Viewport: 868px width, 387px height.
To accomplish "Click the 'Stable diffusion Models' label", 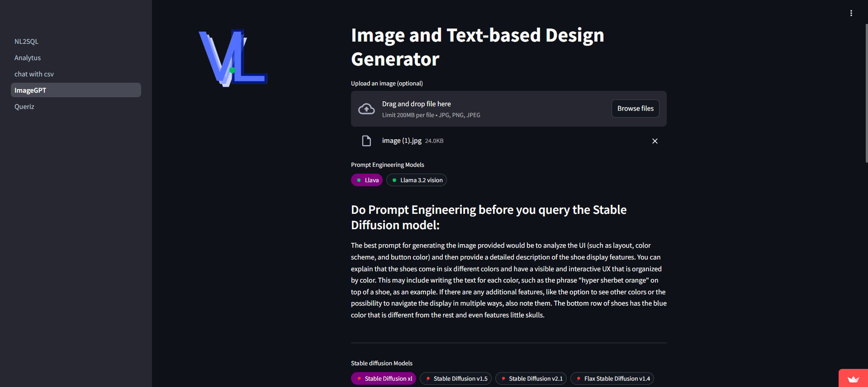I will point(382,363).
